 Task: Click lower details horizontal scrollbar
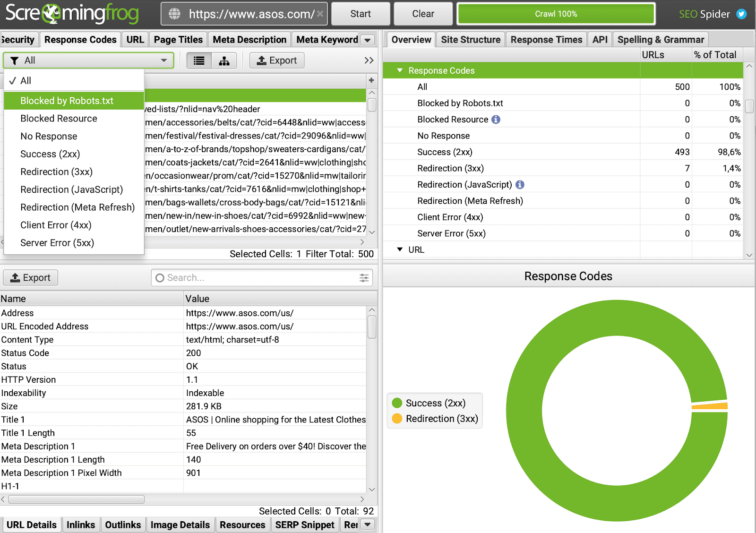tap(77, 499)
